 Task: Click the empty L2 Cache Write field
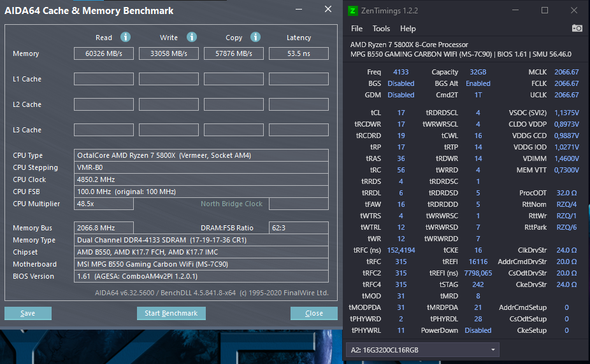pyautogui.click(x=169, y=104)
